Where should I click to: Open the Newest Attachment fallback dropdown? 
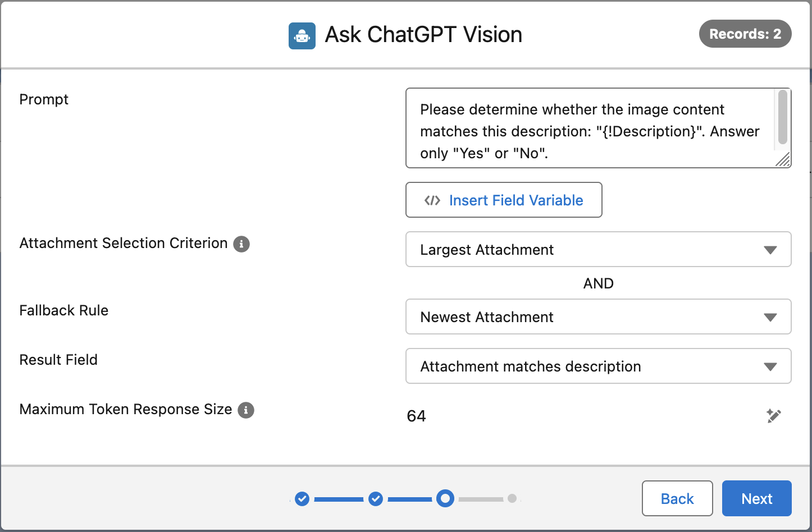(599, 317)
